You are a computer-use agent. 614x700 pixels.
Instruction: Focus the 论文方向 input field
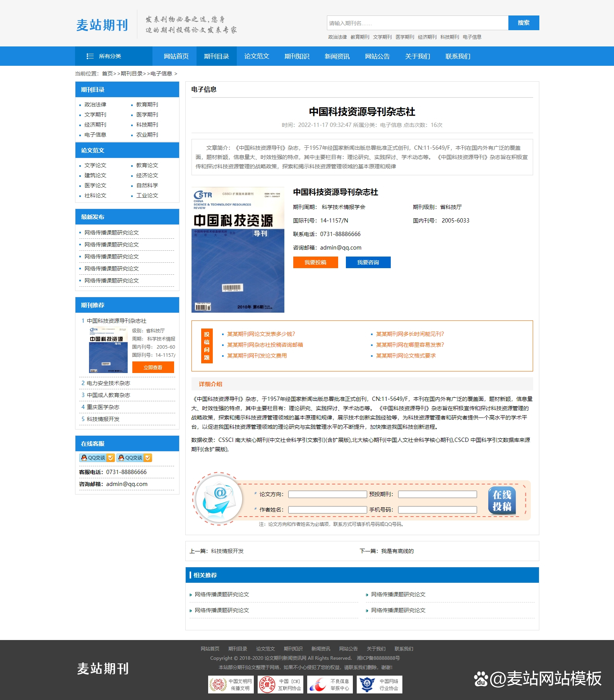[328, 494]
